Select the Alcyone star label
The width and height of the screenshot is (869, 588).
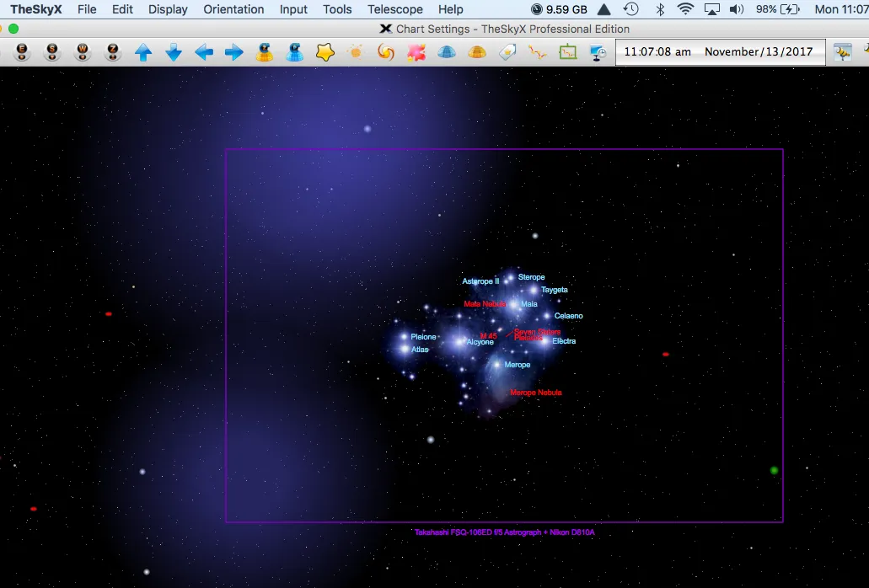[480, 342]
